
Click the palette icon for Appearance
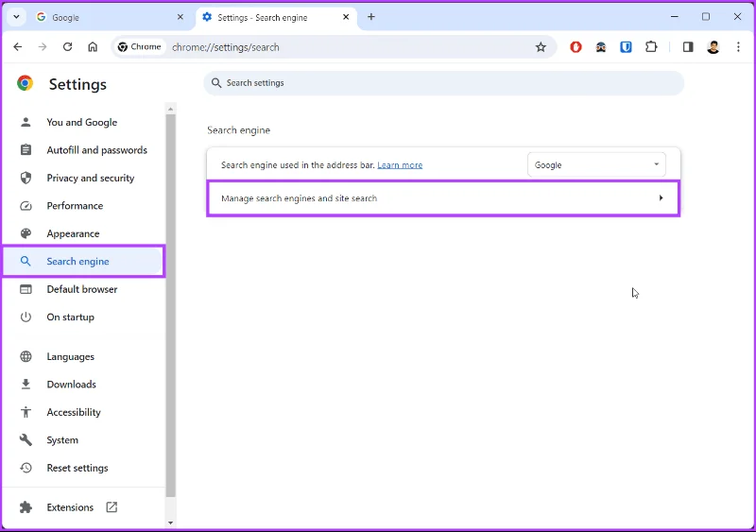(26, 233)
